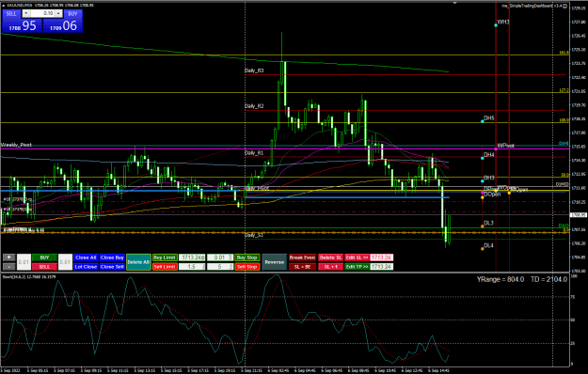Click the 1709.06 buy price tile
Image resolution: width=588 pixels, height=374 pixels.
tap(63, 25)
